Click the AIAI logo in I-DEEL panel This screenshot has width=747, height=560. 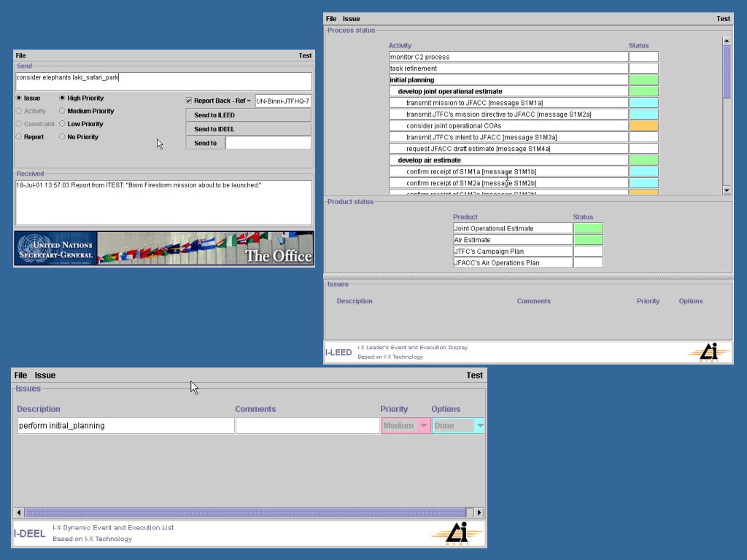point(456,533)
